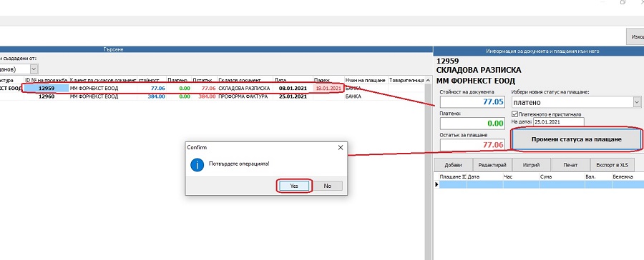
Task: Confirm the operation with Yes
Action: click(x=294, y=186)
